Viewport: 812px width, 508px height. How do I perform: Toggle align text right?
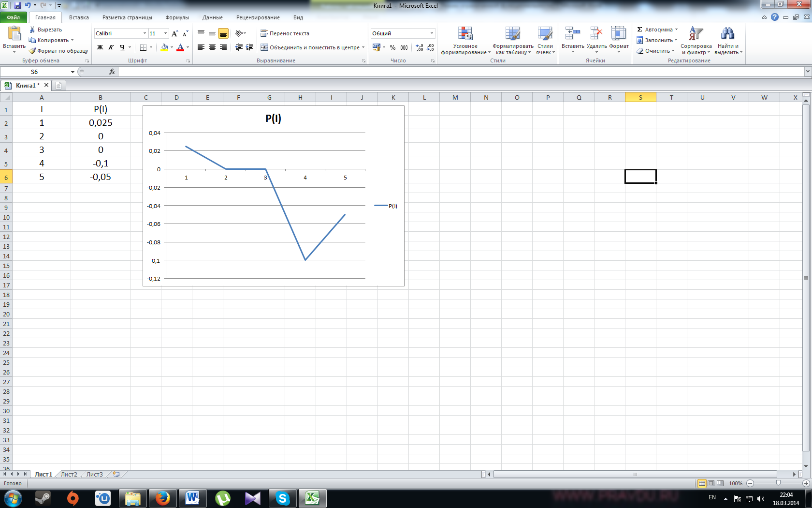point(223,47)
